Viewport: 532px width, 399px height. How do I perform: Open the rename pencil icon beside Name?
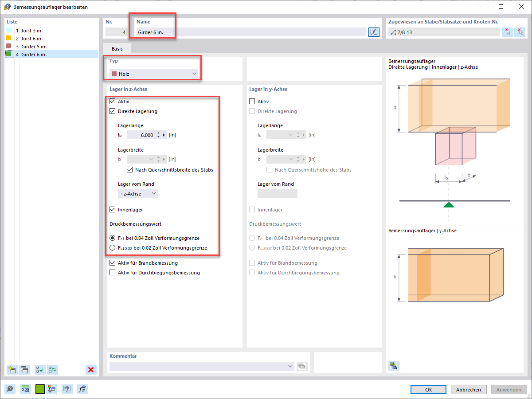click(374, 32)
